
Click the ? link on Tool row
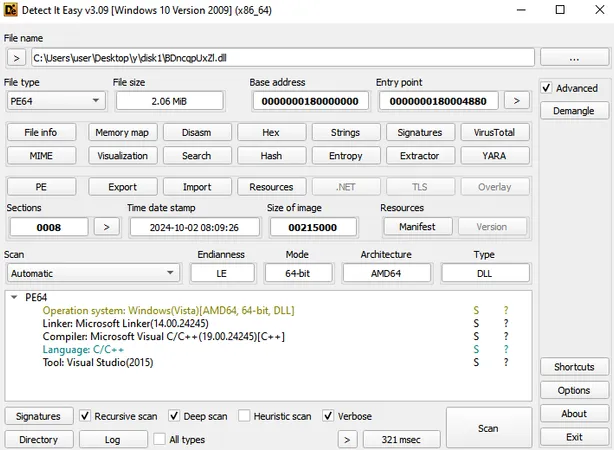click(x=506, y=362)
